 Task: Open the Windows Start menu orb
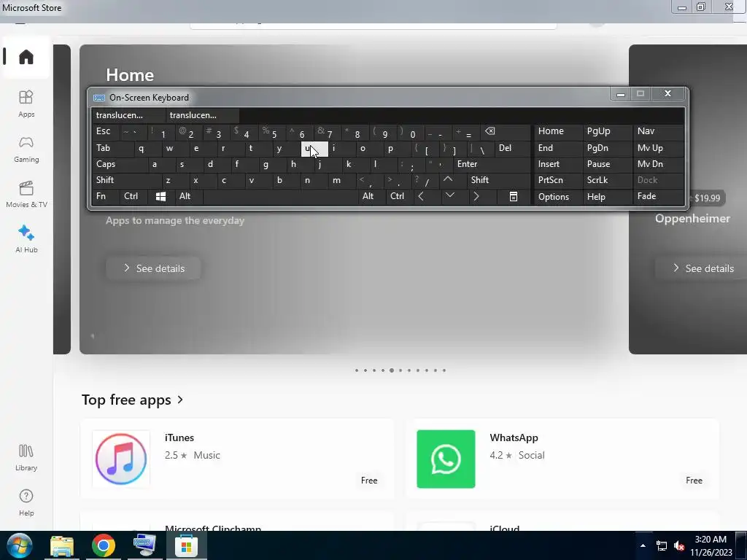[18, 545]
